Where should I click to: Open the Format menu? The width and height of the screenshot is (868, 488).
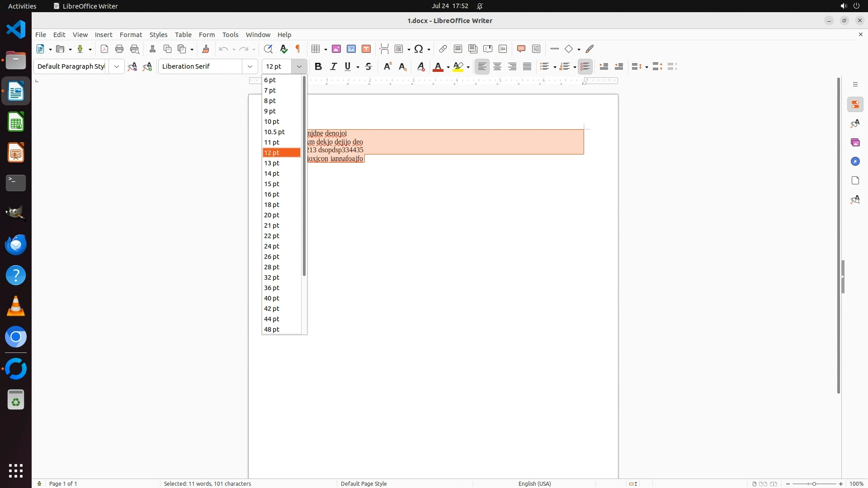(131, 35)
